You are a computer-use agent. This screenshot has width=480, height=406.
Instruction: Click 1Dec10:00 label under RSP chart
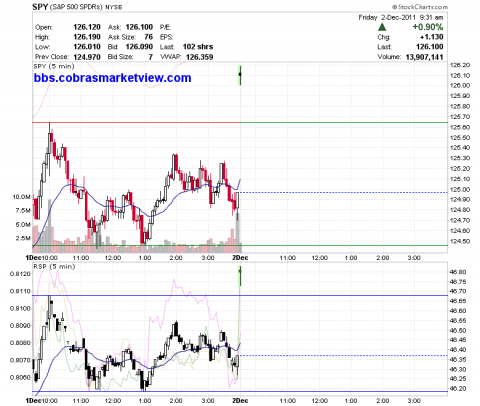tap(42, 401)
